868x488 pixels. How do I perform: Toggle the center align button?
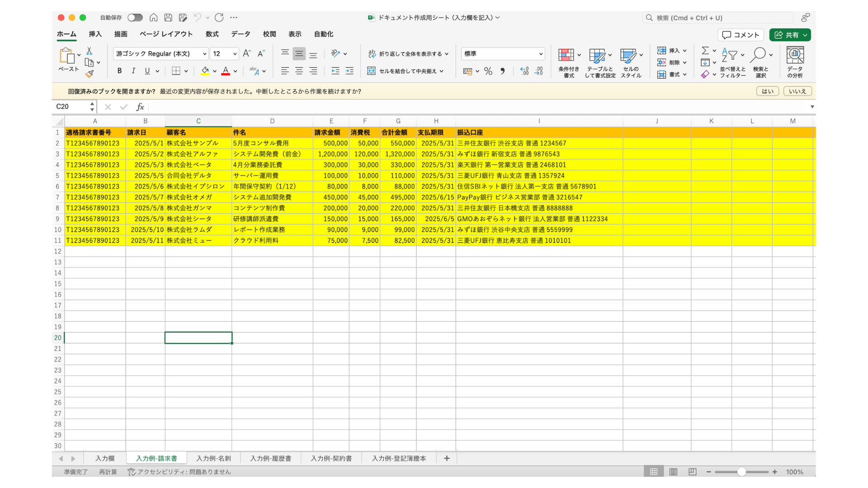coord(299,71)
